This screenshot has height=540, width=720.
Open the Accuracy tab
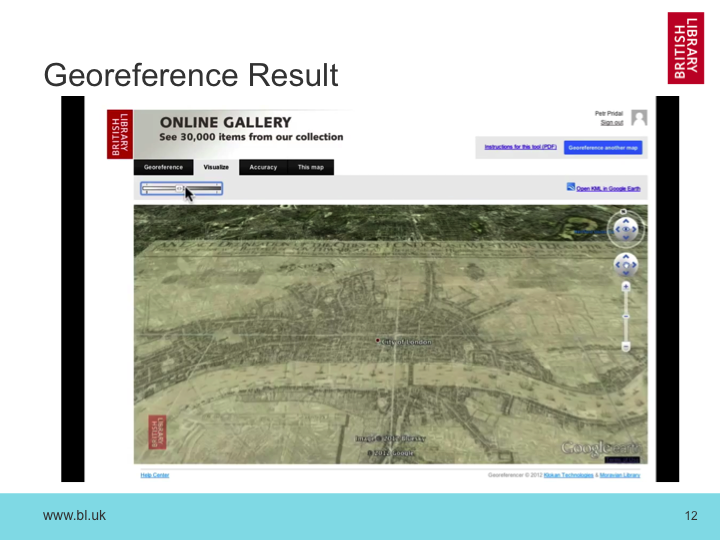(263, 167)
